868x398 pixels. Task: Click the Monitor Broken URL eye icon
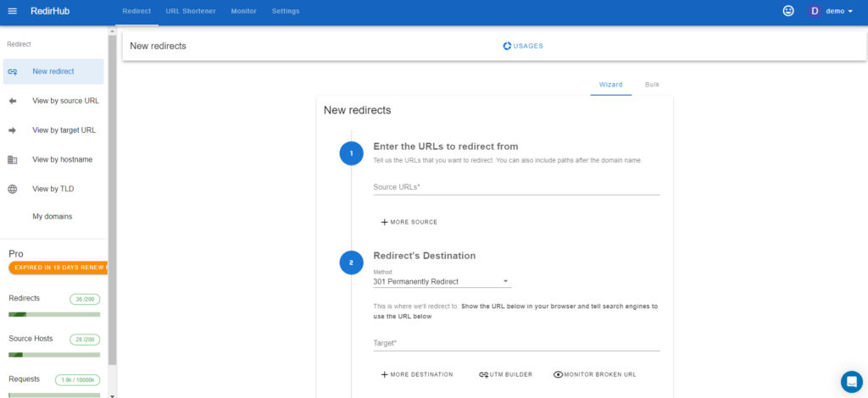pyautogui.click(x=558, y=375)
